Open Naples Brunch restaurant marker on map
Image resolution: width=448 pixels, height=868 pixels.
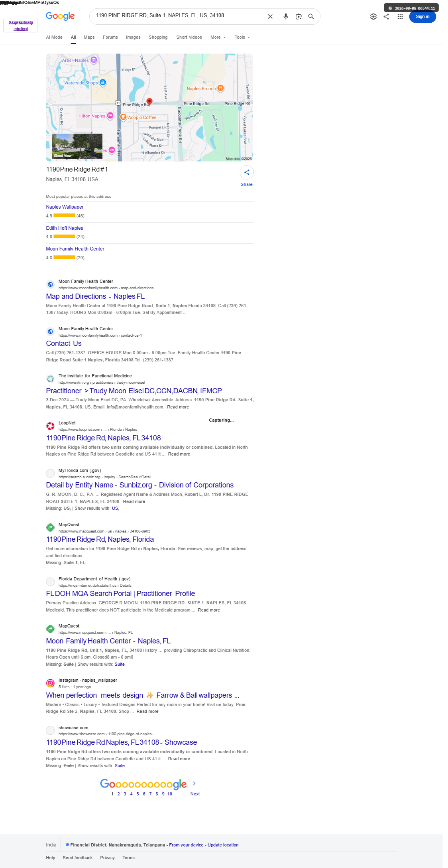(x=220, y=88)
